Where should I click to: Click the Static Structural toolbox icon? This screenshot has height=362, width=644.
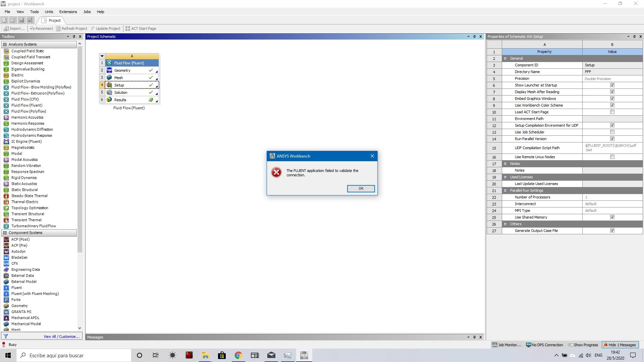click(6, 190)
